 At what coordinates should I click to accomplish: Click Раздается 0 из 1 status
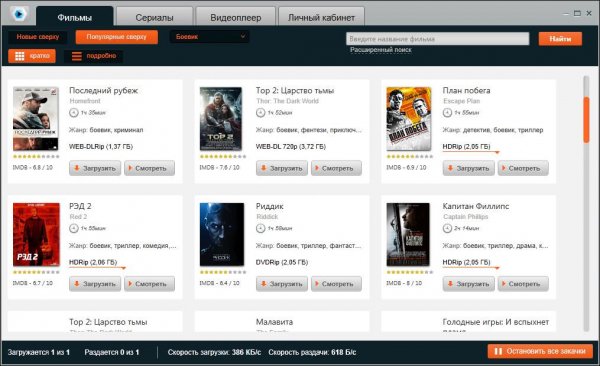pos(112,352)
